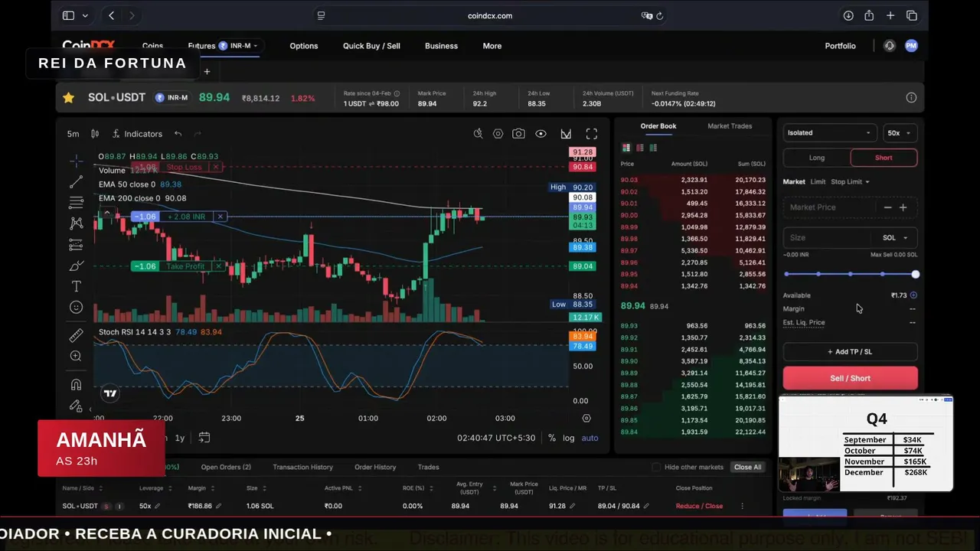Select the Limit order type

pyautogui.click(x=818, y=182)
